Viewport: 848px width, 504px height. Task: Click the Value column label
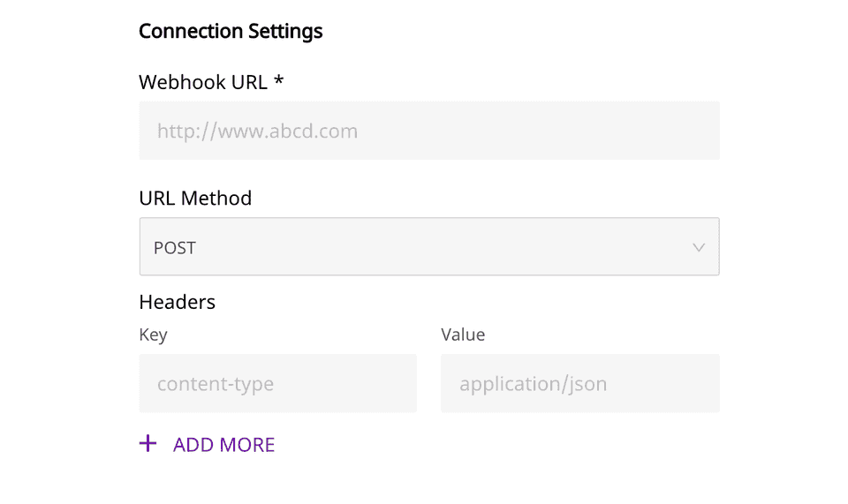(x=463, y=335)
